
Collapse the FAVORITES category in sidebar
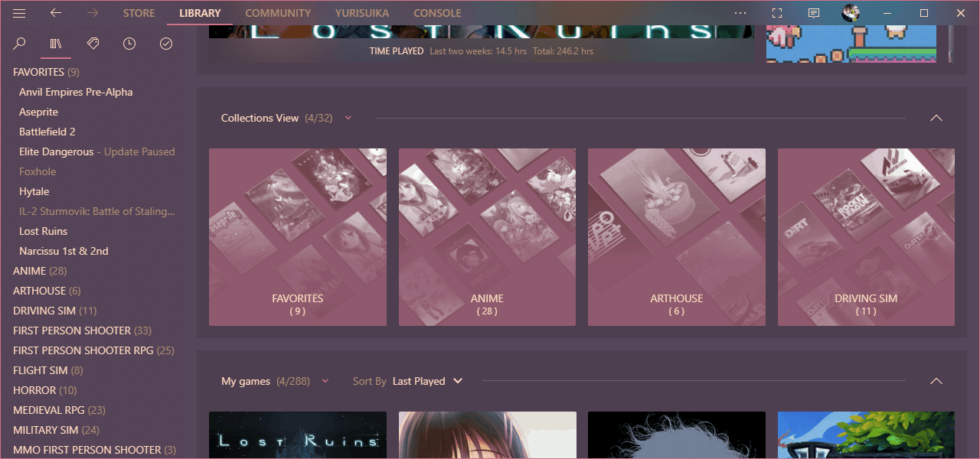click(x=47, y=72)
